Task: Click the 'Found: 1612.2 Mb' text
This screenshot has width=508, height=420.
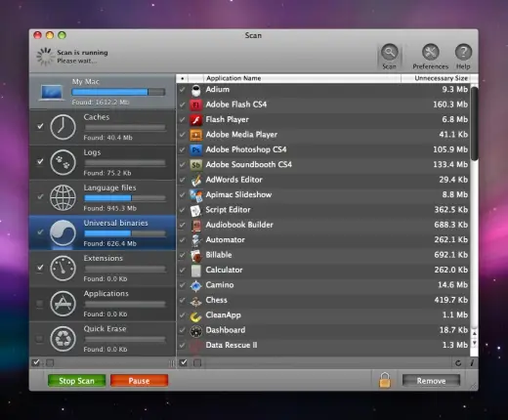Action: tap(101, 103)
